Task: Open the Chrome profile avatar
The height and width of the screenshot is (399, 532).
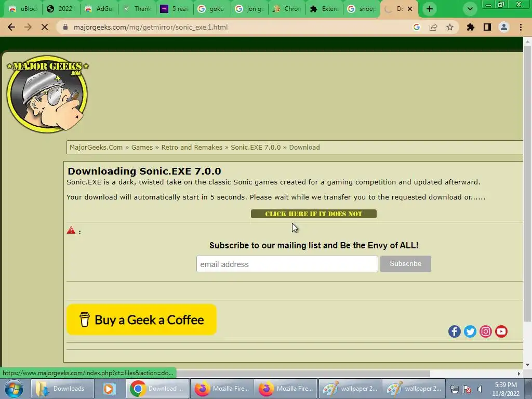Action: (x=504, y=27)
